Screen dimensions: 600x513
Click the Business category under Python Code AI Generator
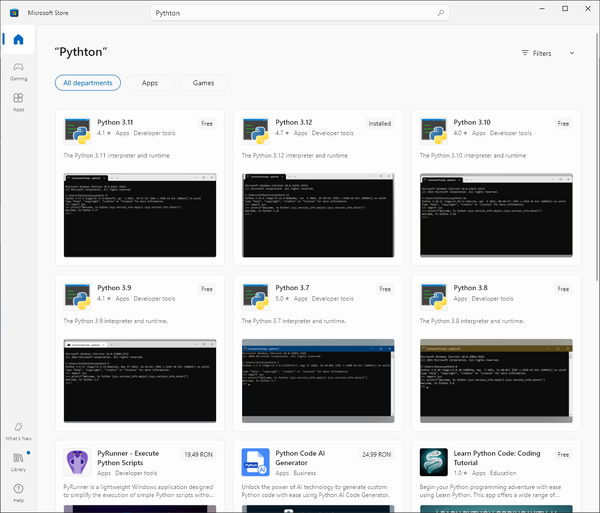click(305, 473)
